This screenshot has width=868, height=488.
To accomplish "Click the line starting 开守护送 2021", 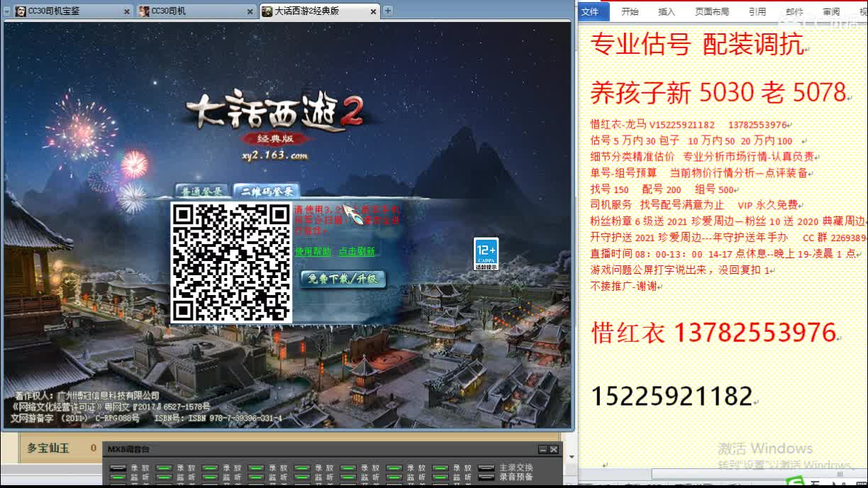I will tap(728, 238).
